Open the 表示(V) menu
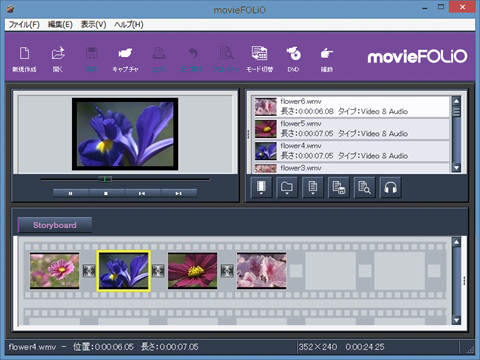Screen dimensions: 480x360 tap(94, 25)
